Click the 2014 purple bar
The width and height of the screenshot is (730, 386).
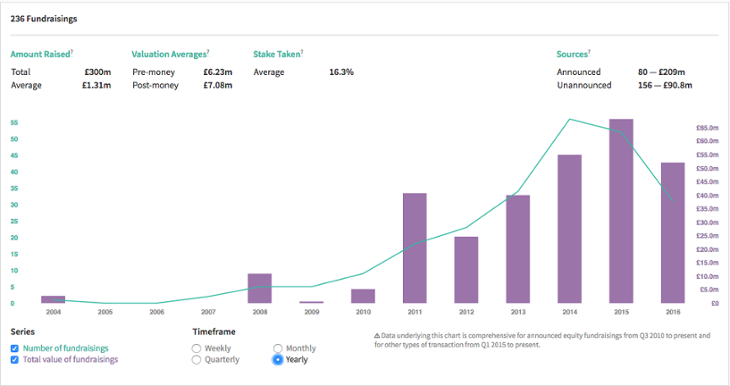569,229
